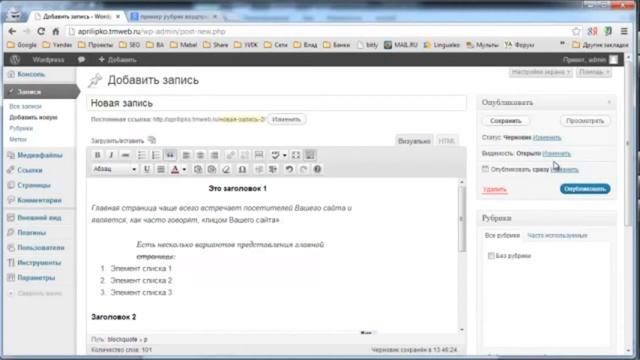Toggle kitchen sink toolbar row
Screen dimensions: 640x360
(x=310, y=155)
